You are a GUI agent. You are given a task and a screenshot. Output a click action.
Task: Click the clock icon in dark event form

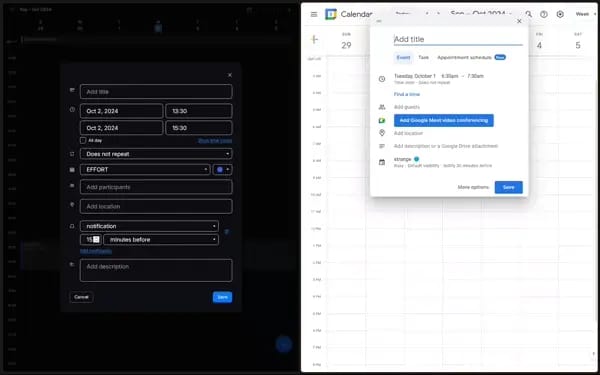[x=72, y=109]
